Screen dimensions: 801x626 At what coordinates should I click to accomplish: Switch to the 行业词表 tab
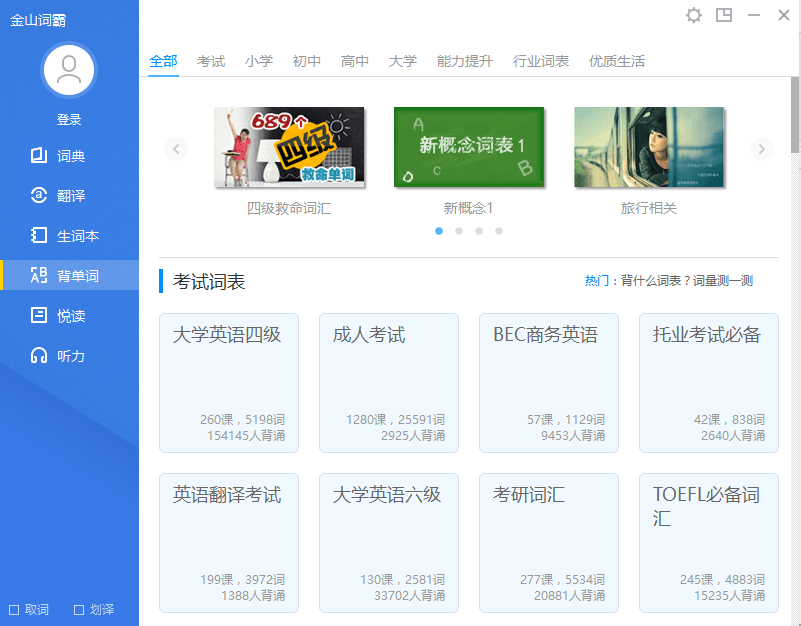(541, 61)
